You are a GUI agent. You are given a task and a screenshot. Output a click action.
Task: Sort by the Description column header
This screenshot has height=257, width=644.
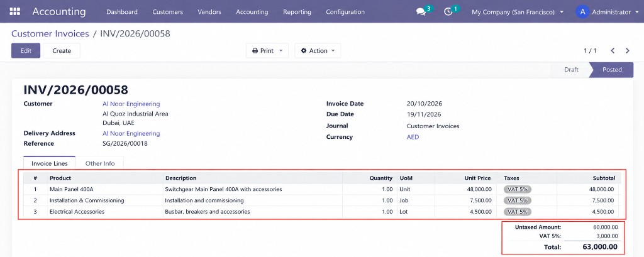[180, 178]
